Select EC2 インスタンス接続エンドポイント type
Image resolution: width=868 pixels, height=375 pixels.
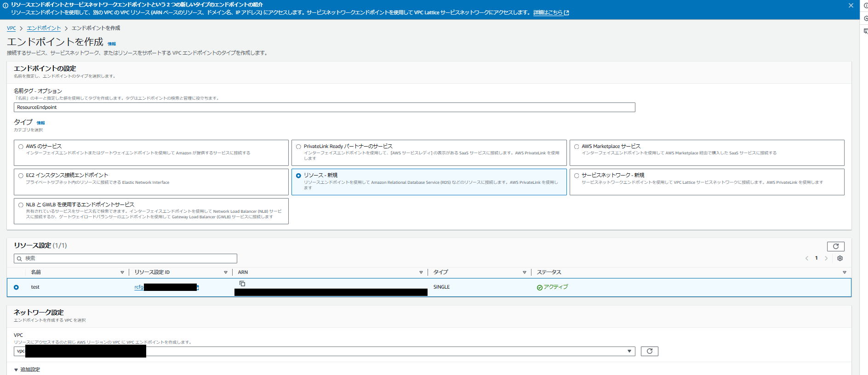tap(21, 176)
